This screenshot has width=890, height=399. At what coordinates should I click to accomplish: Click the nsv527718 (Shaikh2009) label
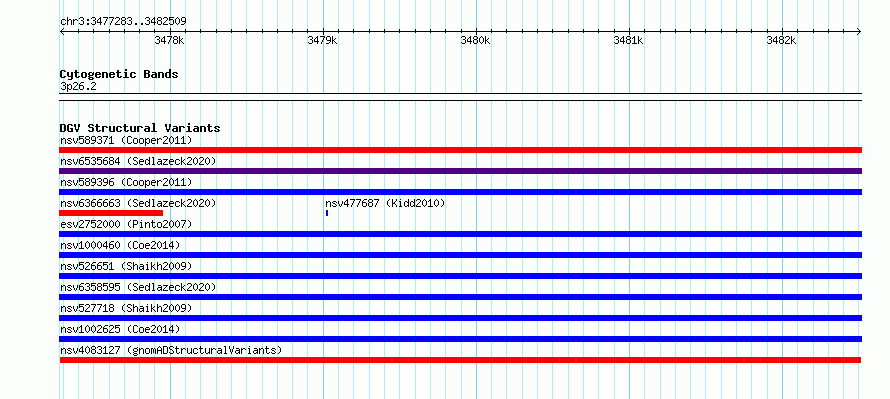126,308
